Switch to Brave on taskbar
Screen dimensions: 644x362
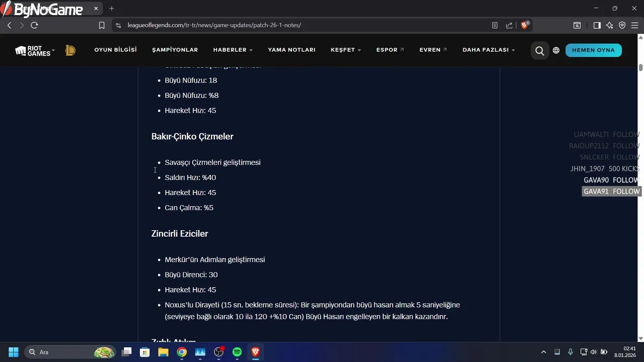[x=256, y=352]
